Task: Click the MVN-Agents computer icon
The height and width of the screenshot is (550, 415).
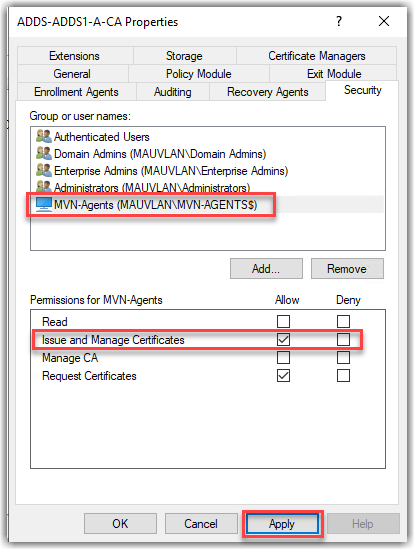Action: coord(44,204)
